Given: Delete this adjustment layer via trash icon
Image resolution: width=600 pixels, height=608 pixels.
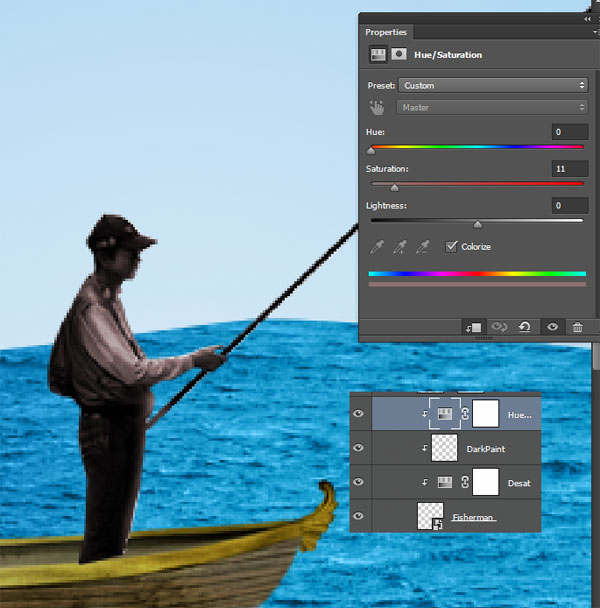Looking at the screenshot, I should 578,327.
